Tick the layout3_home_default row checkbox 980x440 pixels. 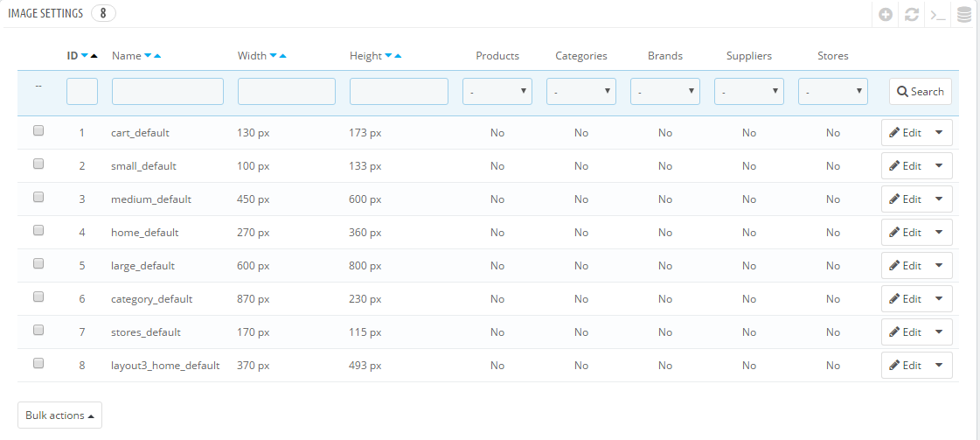pos(38,363)
